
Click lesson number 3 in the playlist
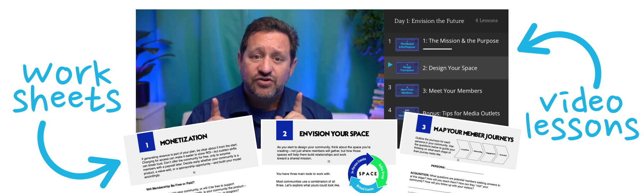390,87
